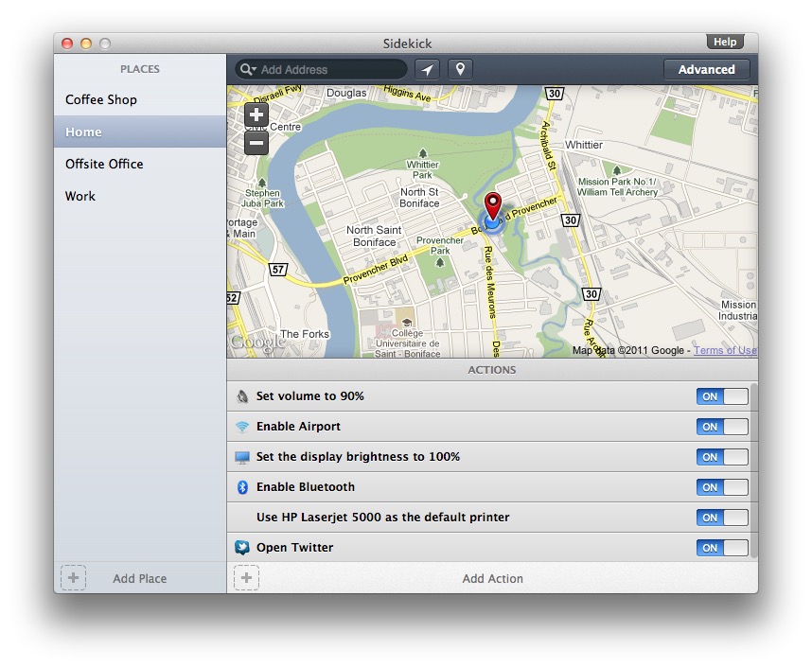
Task: Click the current location arrow icon
Action: coord(425,69)
